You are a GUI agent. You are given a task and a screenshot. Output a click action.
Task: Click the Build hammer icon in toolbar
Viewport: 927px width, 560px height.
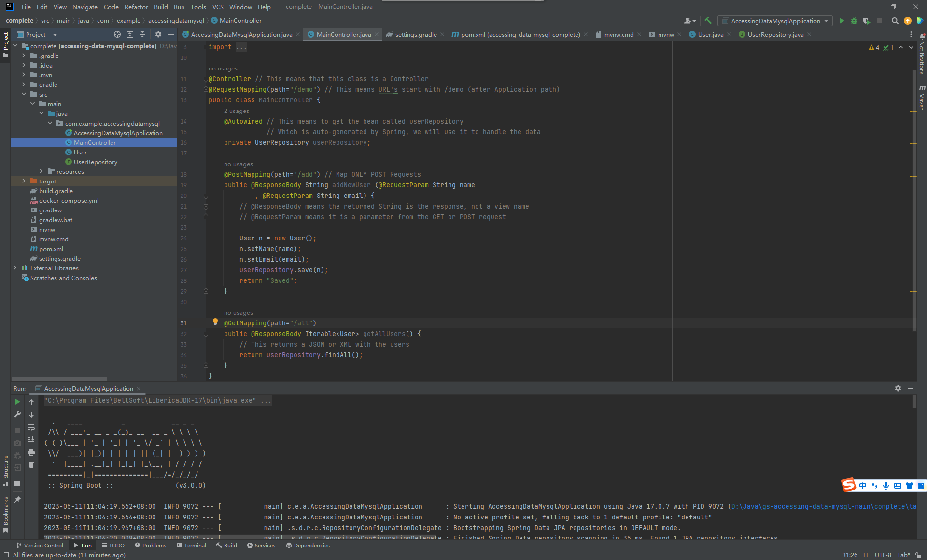coord(708,21)
